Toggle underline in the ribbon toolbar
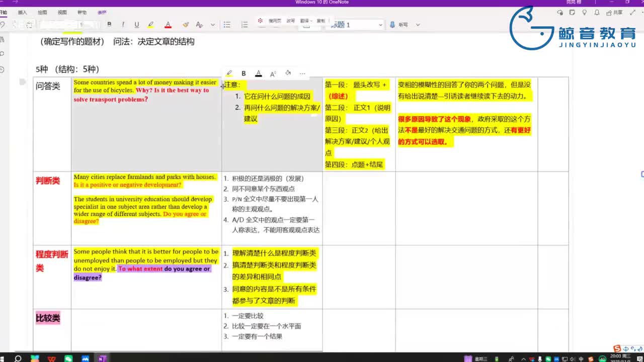Image resolution: width=644 pixels, height=362 pixels. pos(136,25)
